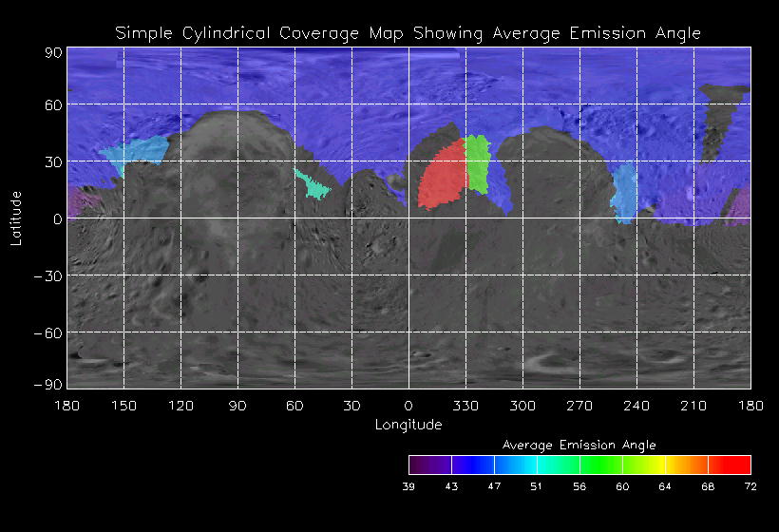Click the -90 latitude tick label
Viewport: 779px width, 532px height.
[x=51, y=384]
